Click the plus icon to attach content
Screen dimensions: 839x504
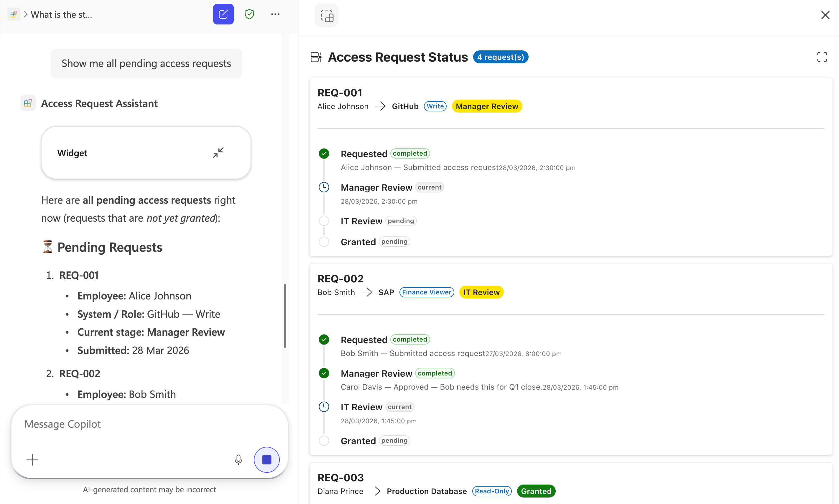tap(32, 459)
